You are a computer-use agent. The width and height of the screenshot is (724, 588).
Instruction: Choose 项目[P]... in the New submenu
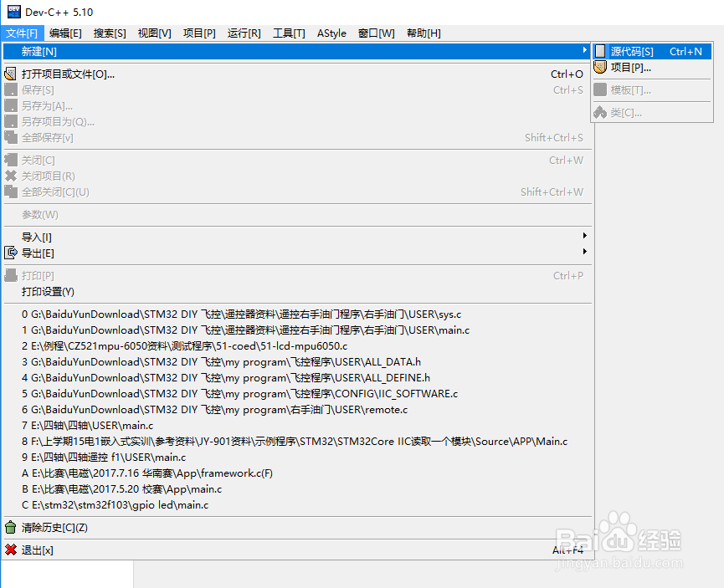click(652, 68)
